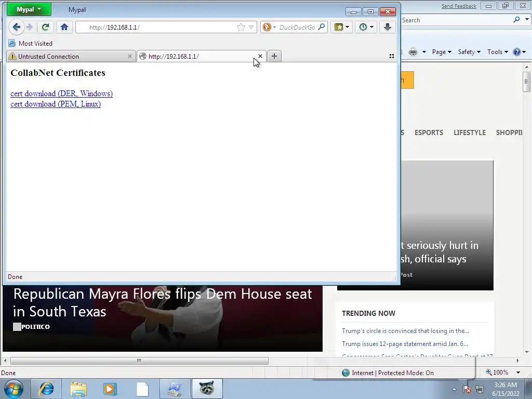The height and width of the screenshot is (399, 532).
Task: Open the LIFESTYLE section on MSN
Action: (470, 132)
